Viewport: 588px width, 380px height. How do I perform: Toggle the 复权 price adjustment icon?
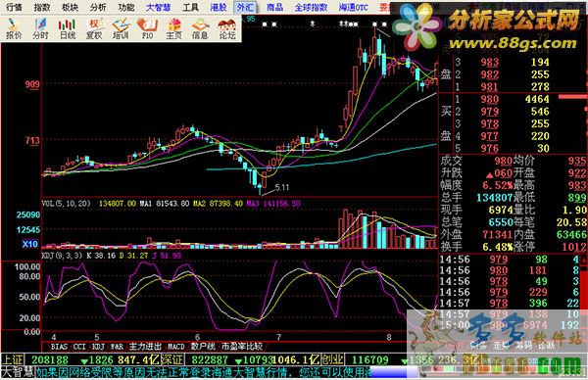[94, 28]
